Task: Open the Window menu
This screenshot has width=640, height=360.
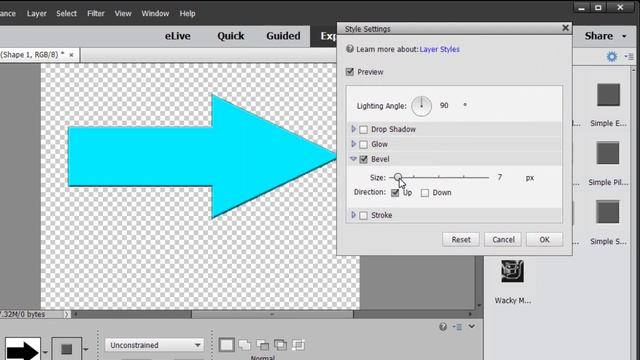Action: 155,13
